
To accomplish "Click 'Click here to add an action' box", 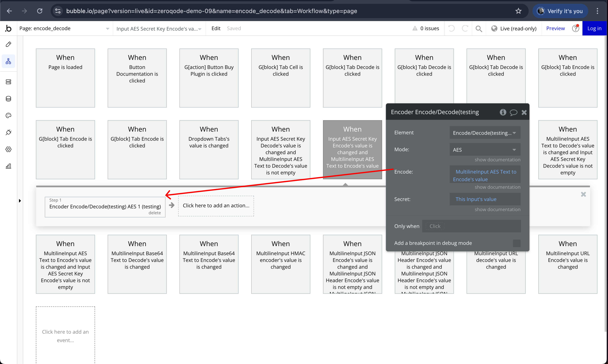I will pos(216,206).
